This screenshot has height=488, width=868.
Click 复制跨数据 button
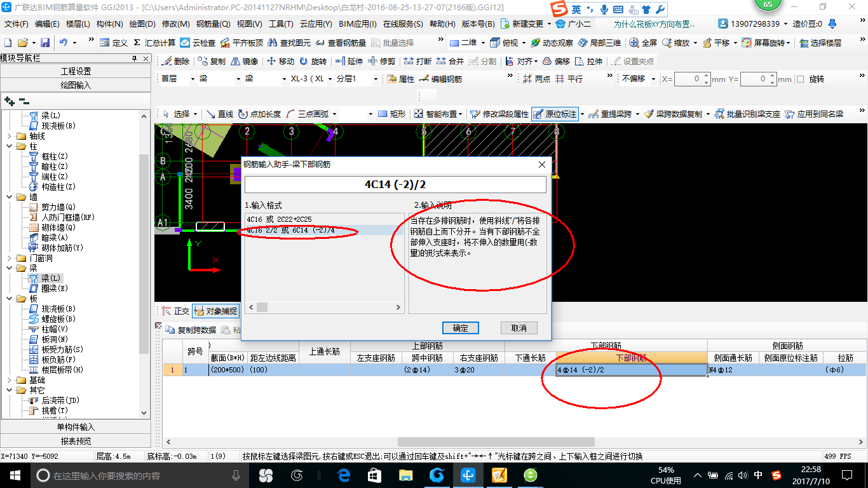[191, 330]
